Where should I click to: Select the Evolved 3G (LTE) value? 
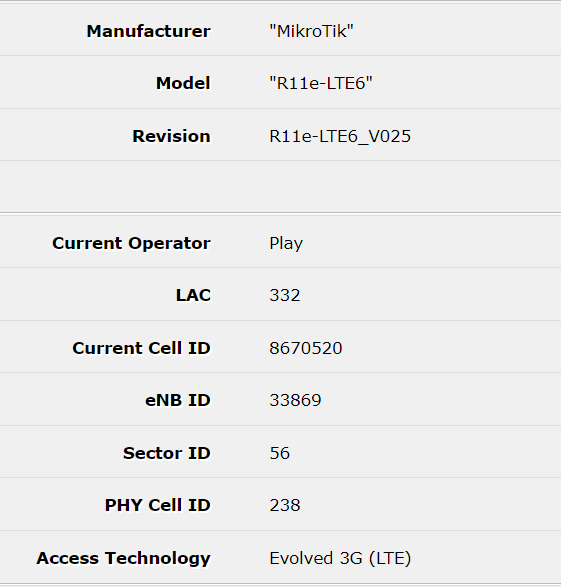tap(340, 559)
